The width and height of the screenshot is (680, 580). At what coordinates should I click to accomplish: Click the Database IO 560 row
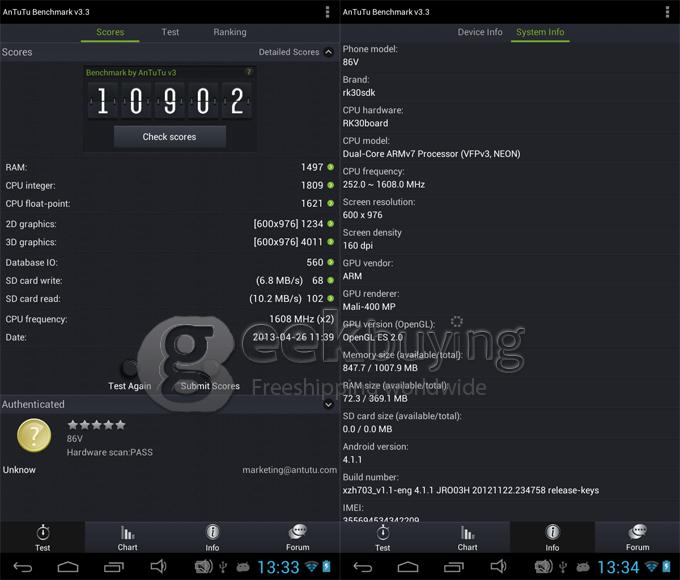170,262
